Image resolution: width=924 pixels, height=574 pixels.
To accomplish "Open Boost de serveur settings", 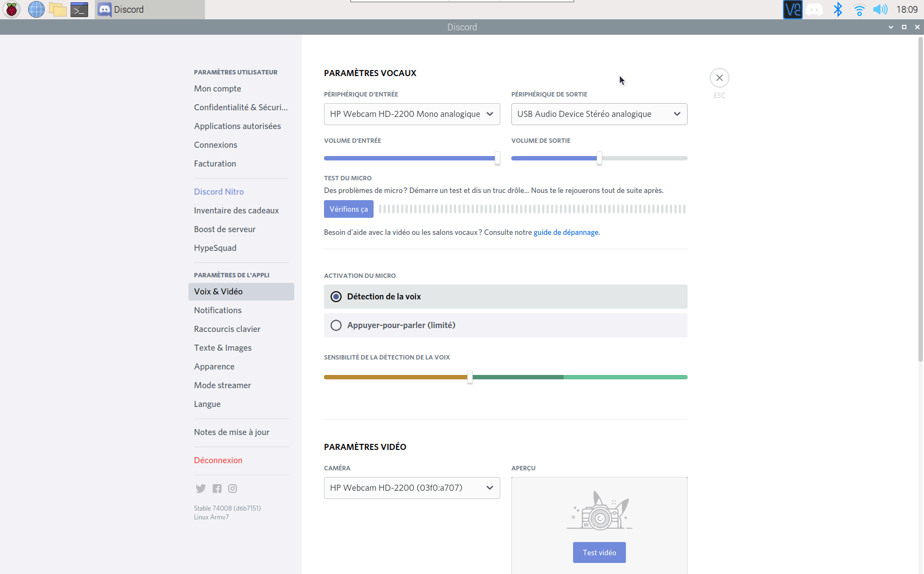I will pyautogui.click(x=241, y=229).
